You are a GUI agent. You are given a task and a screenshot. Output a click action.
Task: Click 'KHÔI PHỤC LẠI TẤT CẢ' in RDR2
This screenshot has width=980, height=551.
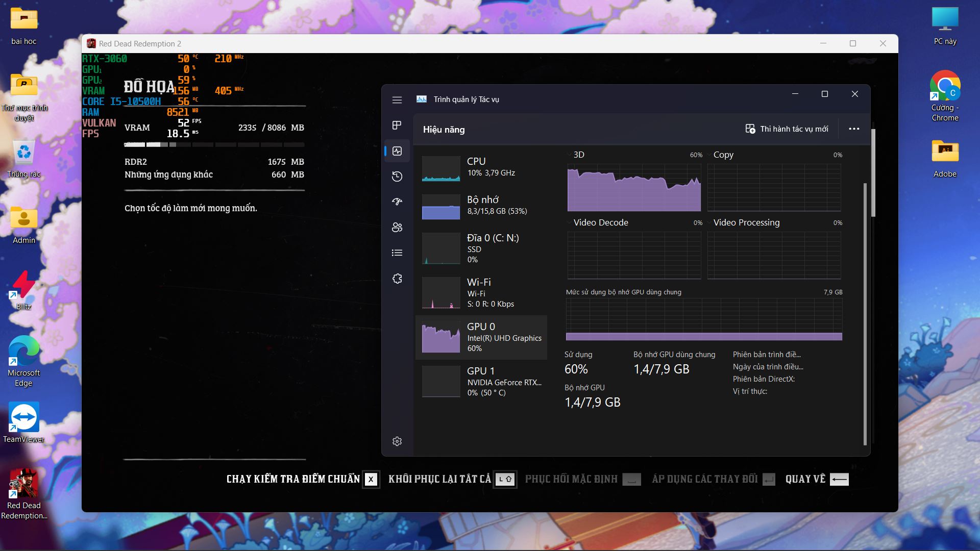452,479
